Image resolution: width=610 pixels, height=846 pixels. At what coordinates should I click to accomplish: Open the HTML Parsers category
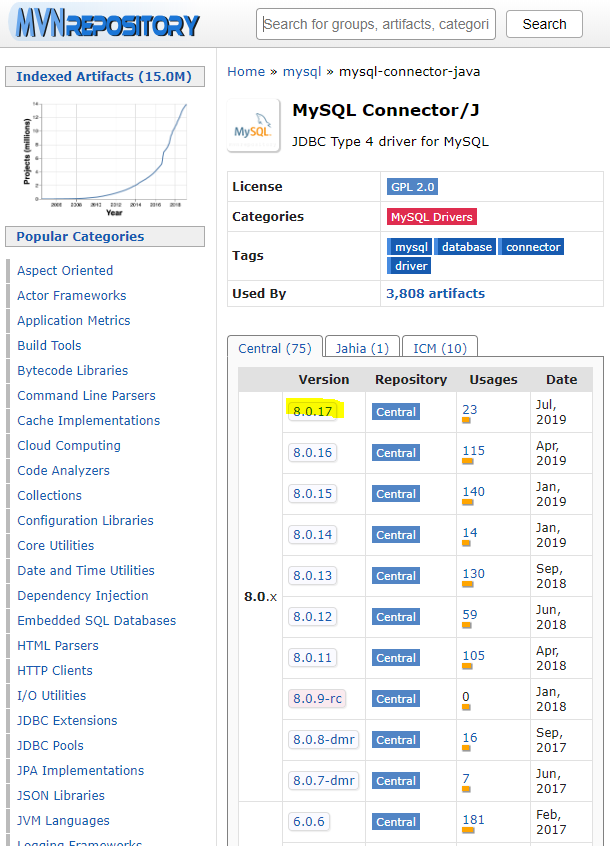pos(58,646)
